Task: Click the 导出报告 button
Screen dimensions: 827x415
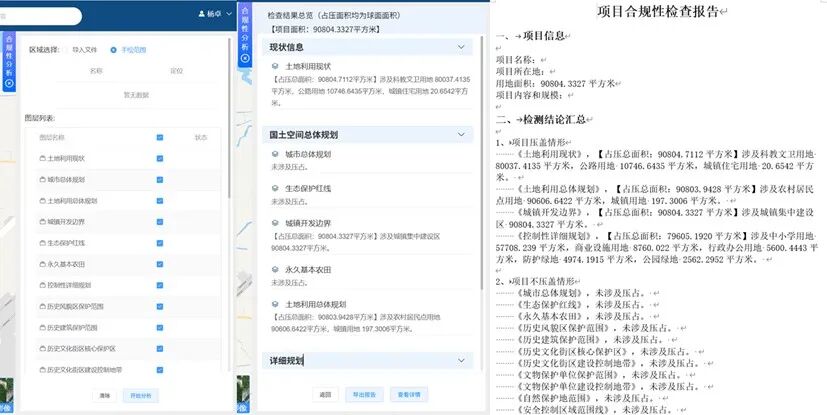Action: point(364,394)
